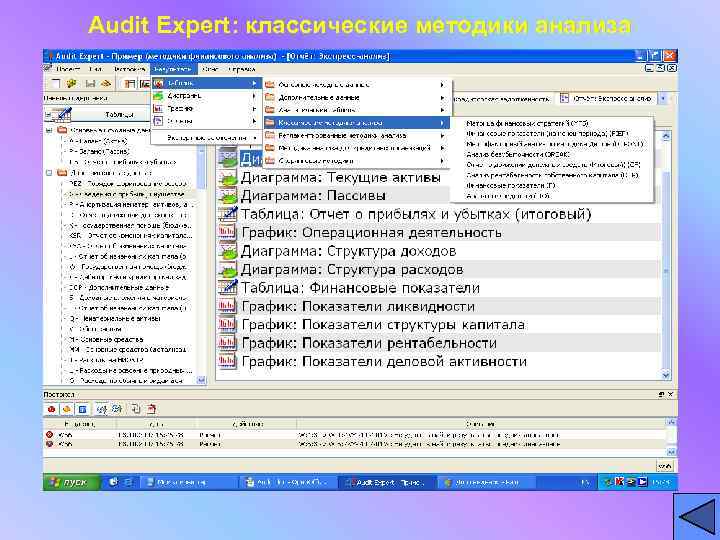Click chart icon beside Структура доходов
Viewport: 720px width, 540px height.
pyautogui.click(x=228, y=251)
